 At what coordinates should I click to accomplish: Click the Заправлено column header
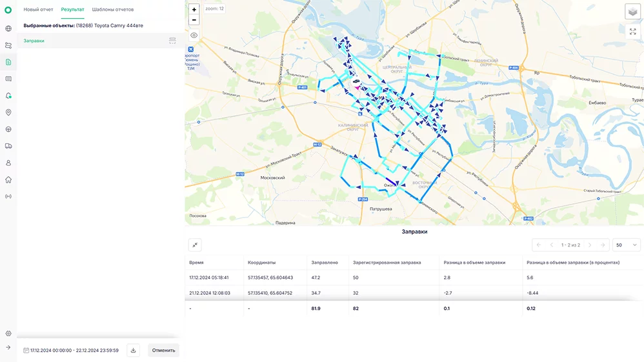(325, 262)
